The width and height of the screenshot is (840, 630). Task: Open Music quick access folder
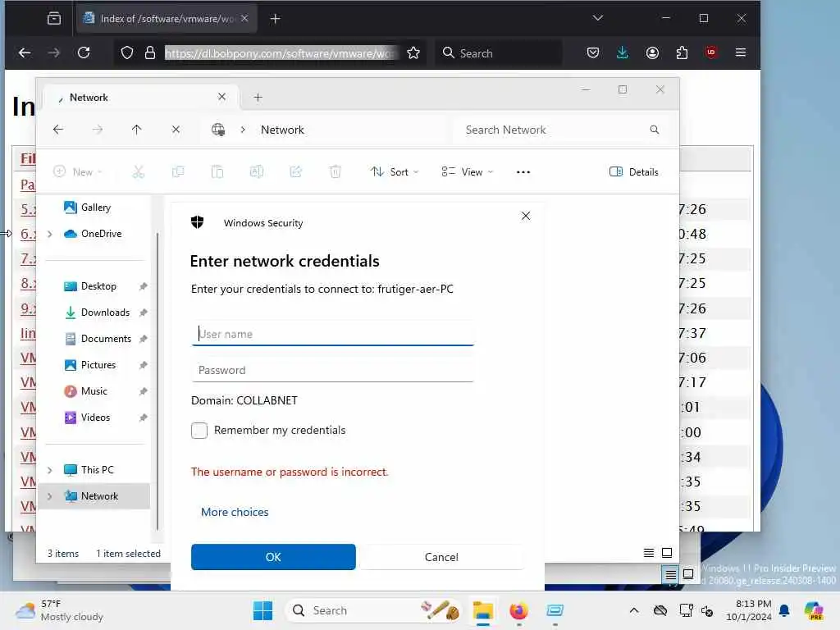94,391
